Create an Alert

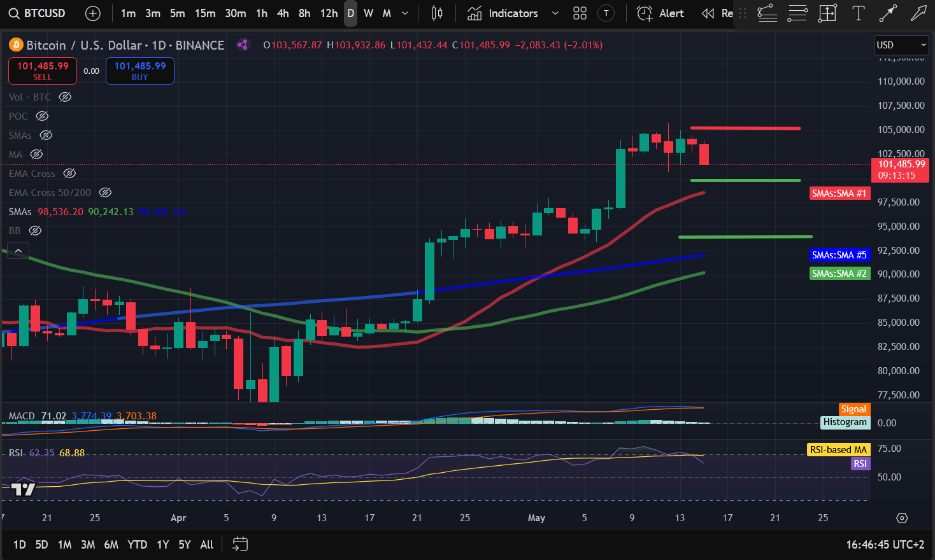click(660, 13)
